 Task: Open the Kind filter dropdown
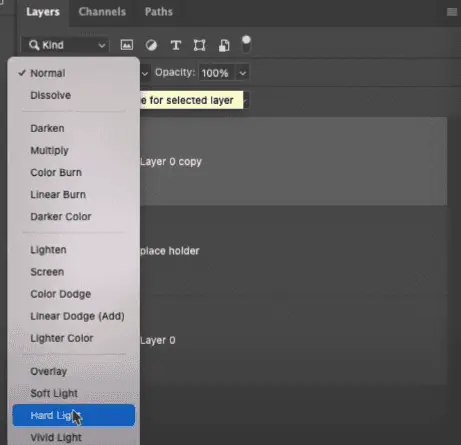(x=65, y=45)
